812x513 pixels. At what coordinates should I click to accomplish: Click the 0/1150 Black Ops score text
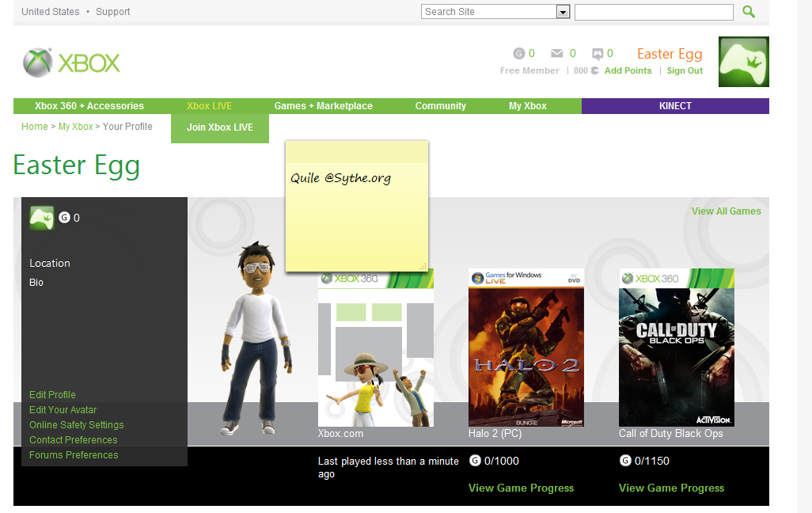(x=651, y=461)
